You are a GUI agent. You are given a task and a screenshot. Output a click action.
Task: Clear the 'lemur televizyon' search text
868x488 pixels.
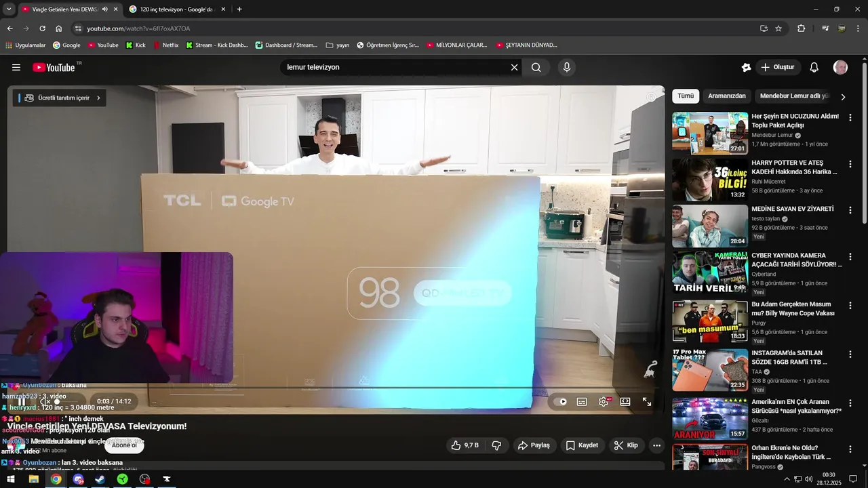514,67
